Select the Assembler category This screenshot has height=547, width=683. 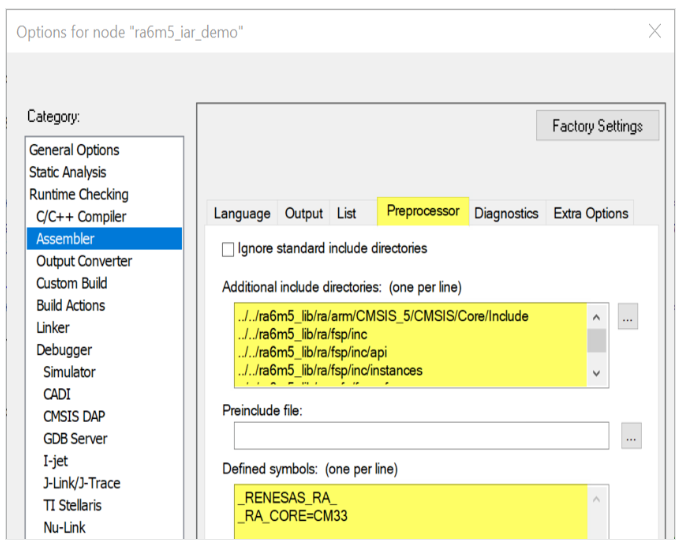point(105,239)
